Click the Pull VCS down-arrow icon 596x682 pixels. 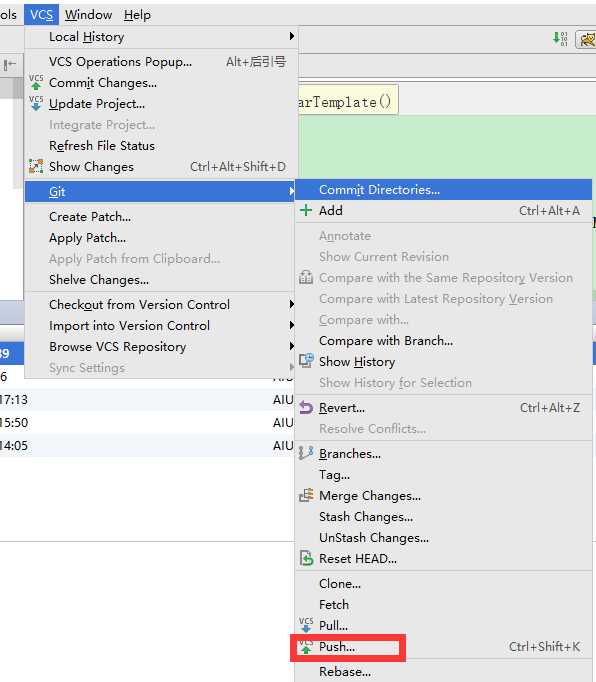(306, 625)
